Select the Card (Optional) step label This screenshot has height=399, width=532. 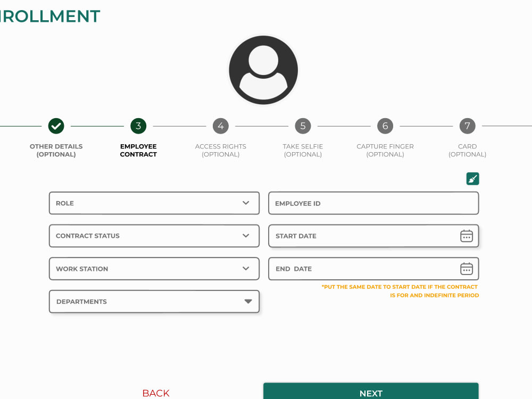click(467, 150)
